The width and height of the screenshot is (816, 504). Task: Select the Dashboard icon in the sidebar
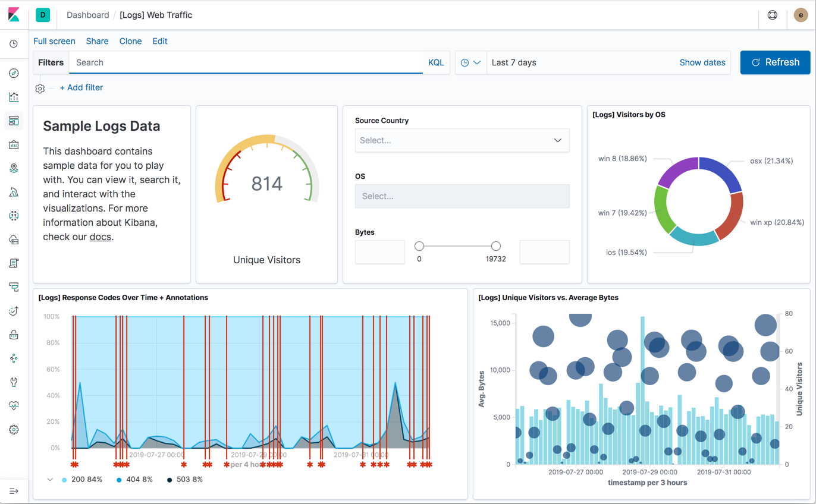(13, 121)
